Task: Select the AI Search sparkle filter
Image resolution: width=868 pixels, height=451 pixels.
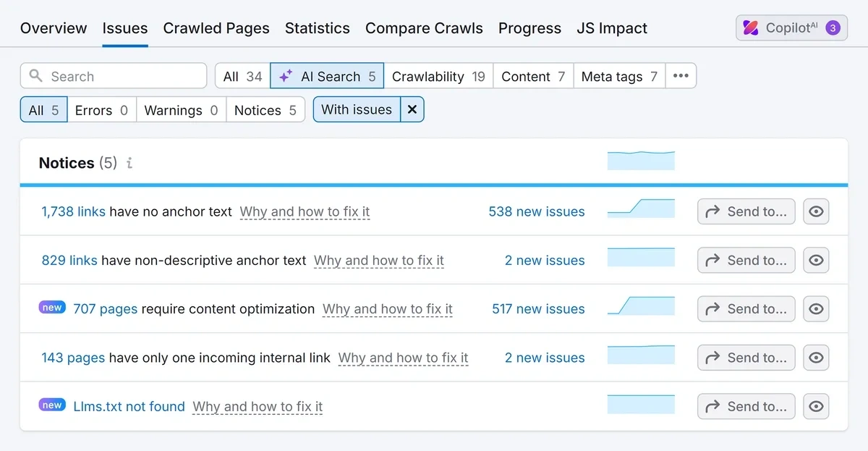Action: tap(326, 75)
